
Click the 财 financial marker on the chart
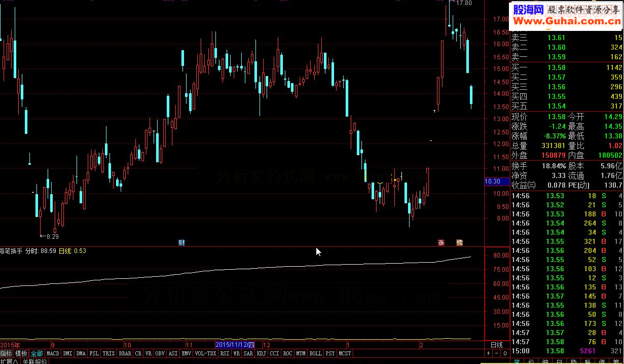click(181, 243)
